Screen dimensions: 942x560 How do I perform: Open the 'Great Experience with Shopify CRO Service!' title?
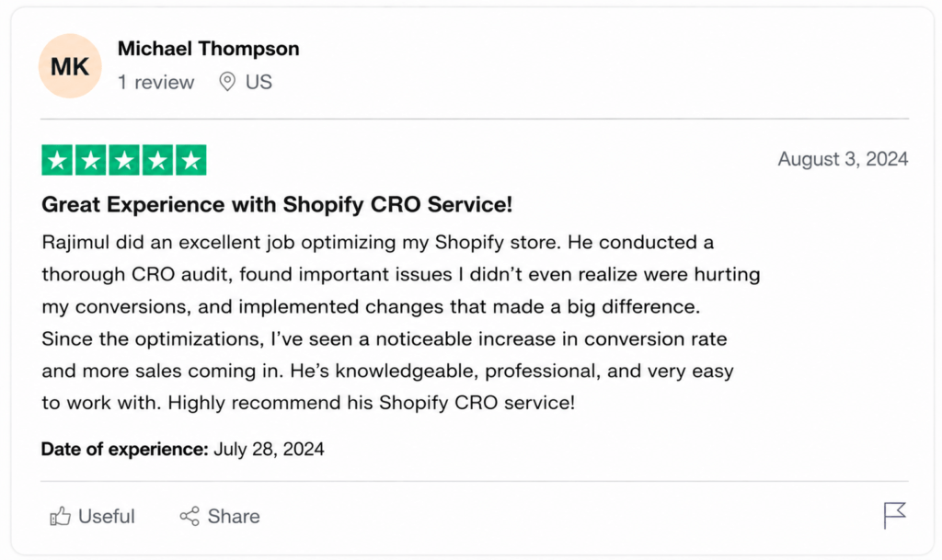point(277,205)
